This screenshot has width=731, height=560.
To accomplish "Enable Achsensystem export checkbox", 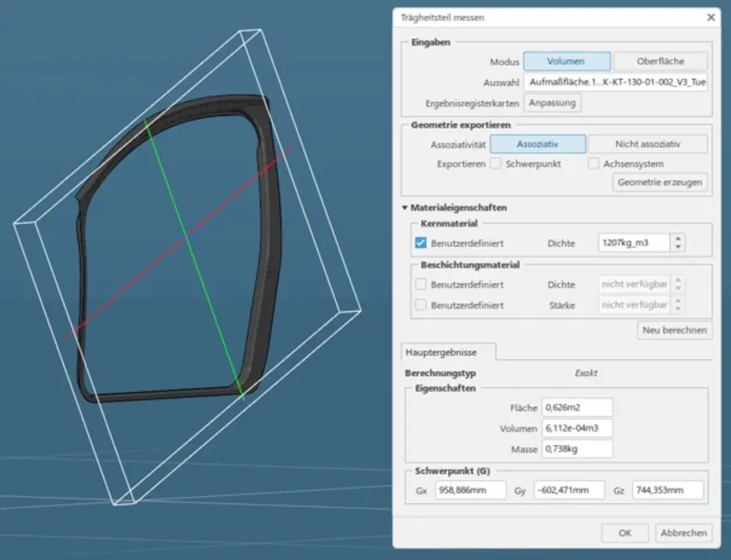I will 593,164.
